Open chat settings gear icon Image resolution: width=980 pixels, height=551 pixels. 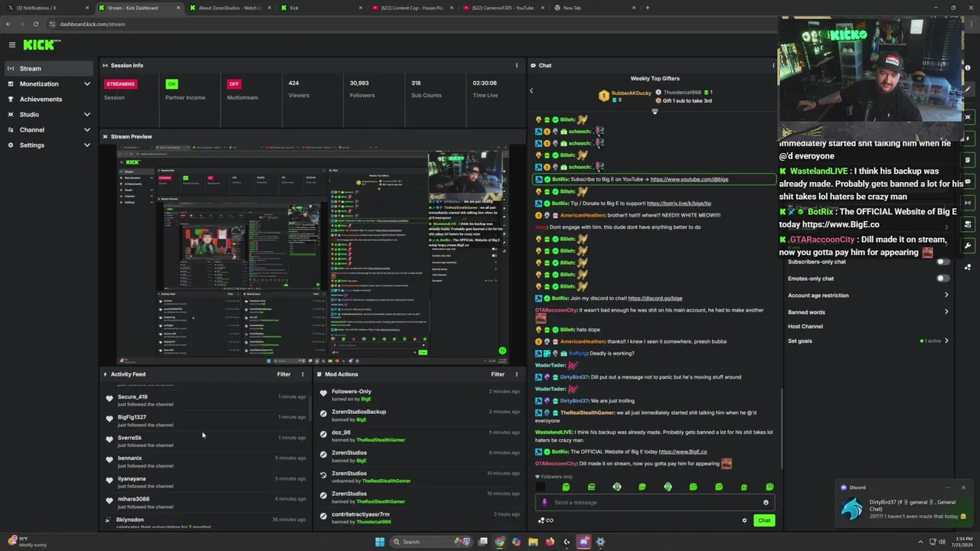[x=744, y=520]
